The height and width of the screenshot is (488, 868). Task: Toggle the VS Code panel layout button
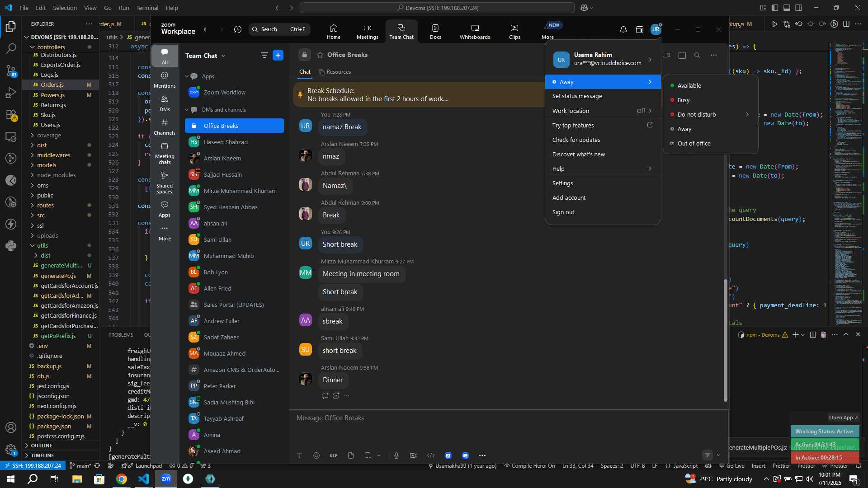[x=787, y=8]
